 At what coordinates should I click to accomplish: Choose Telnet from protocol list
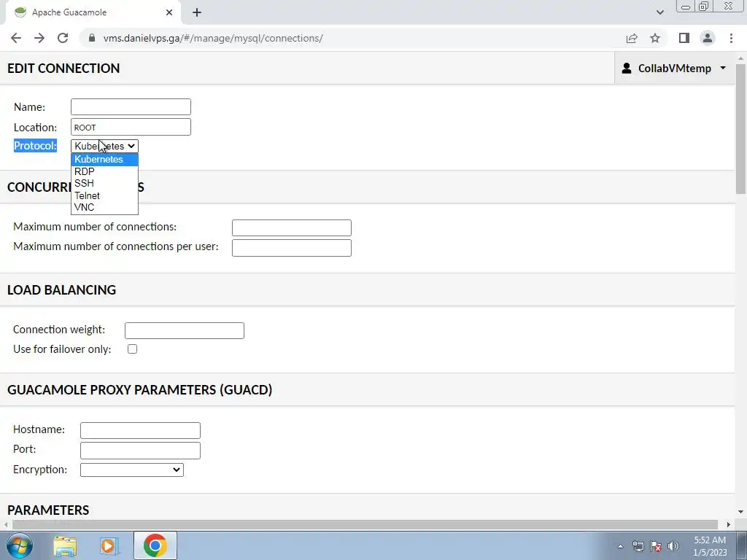click(104, 195)
